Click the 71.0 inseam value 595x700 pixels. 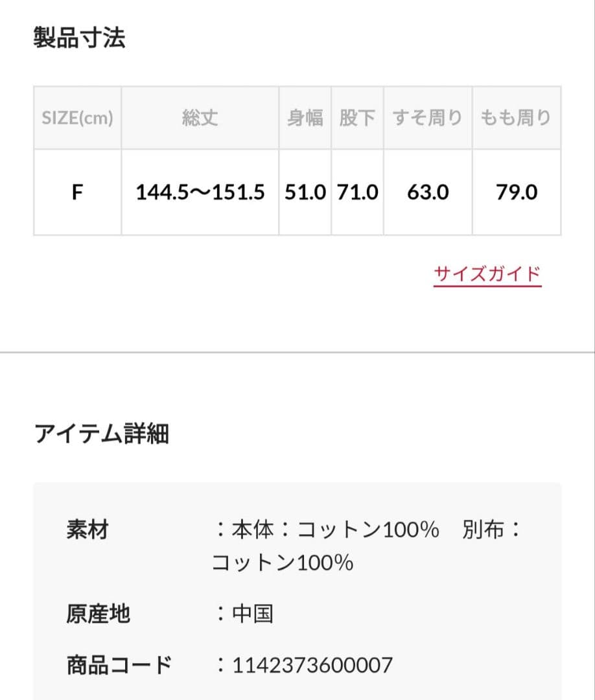pyautogui.click(x=358, y=192)
